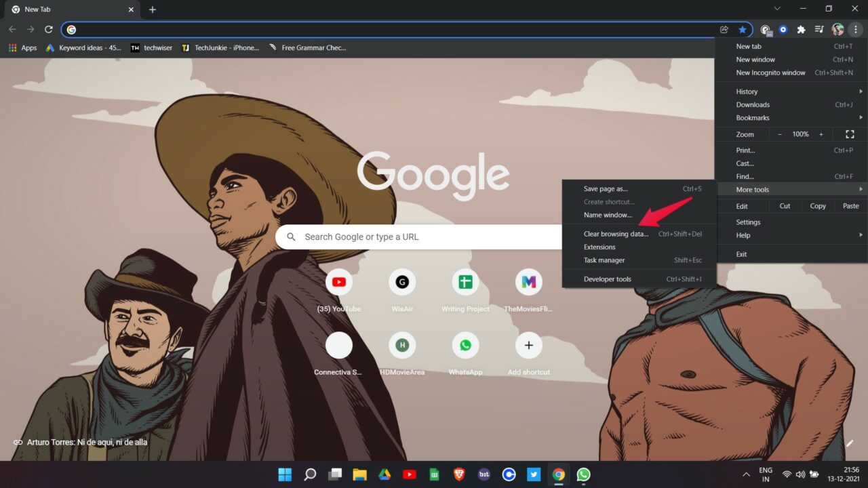Viewport: 868px width, 488px height.
Task: Toggle the bookmark star in address bar
Action: 743,30
